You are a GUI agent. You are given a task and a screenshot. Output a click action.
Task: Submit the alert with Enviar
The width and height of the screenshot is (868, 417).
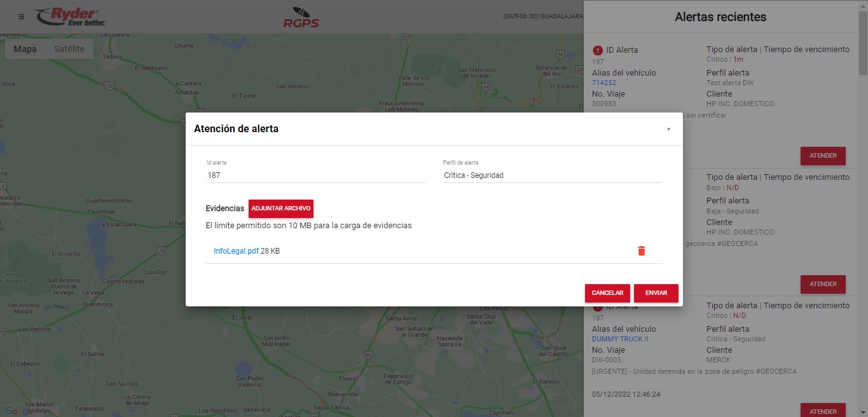coord(656,293)
